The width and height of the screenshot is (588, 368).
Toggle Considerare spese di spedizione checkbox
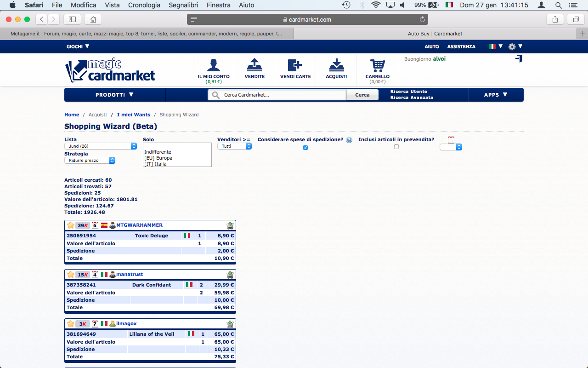pyautogui.click(x=305, y=148)
